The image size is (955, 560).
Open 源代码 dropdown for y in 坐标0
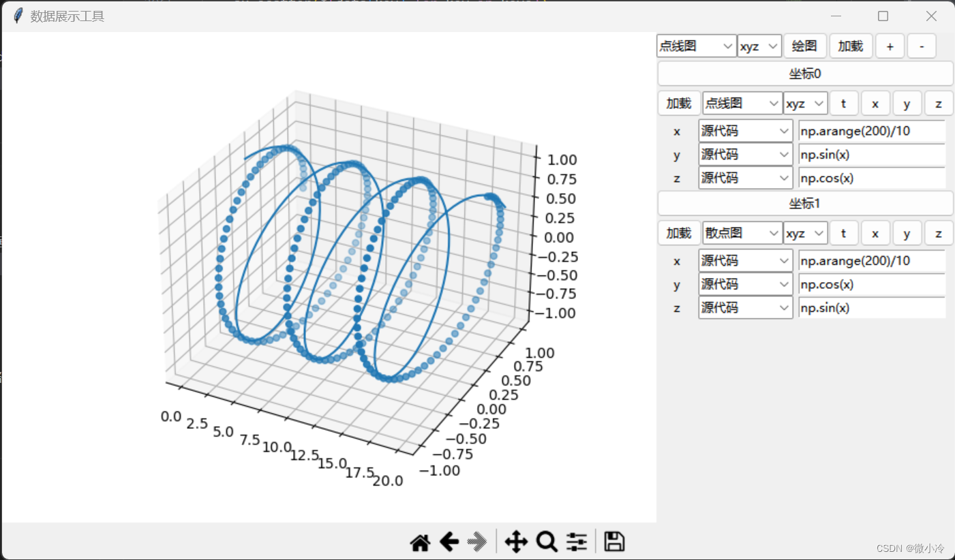pyautogui.click(x=746, y=155)
